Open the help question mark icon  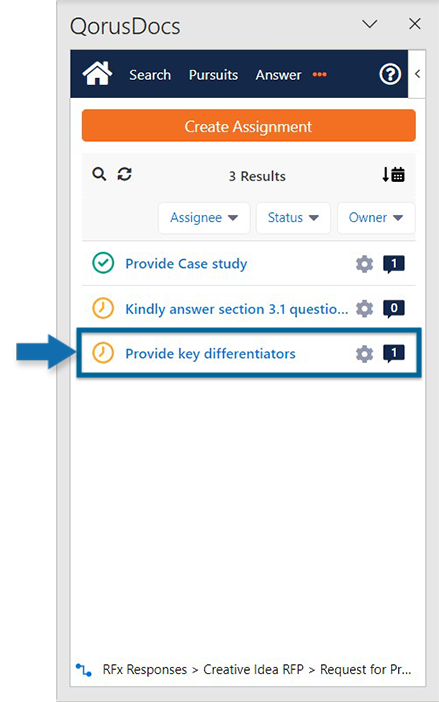tap(390, 74)
